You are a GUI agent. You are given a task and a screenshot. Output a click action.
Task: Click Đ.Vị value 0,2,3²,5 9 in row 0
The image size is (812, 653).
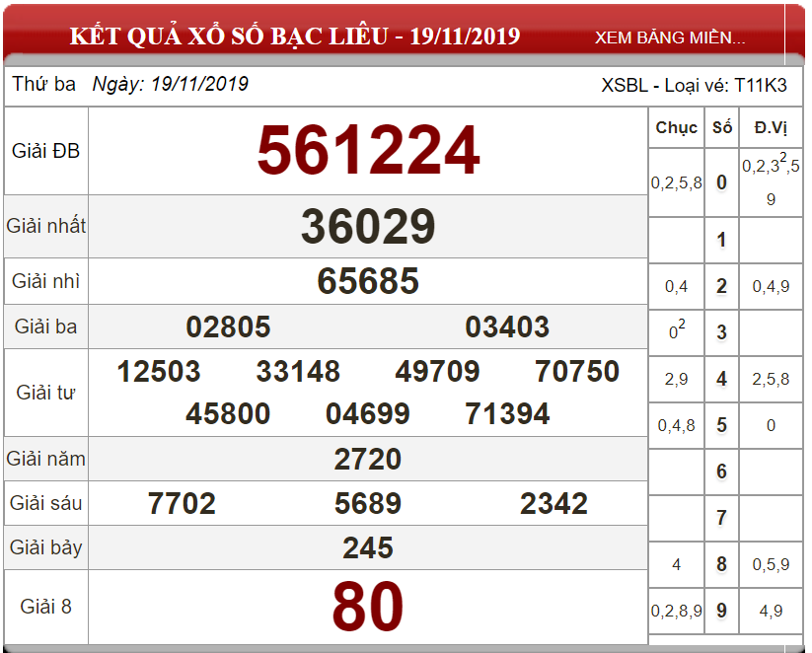pyautogui.click(x=771, y=180)
